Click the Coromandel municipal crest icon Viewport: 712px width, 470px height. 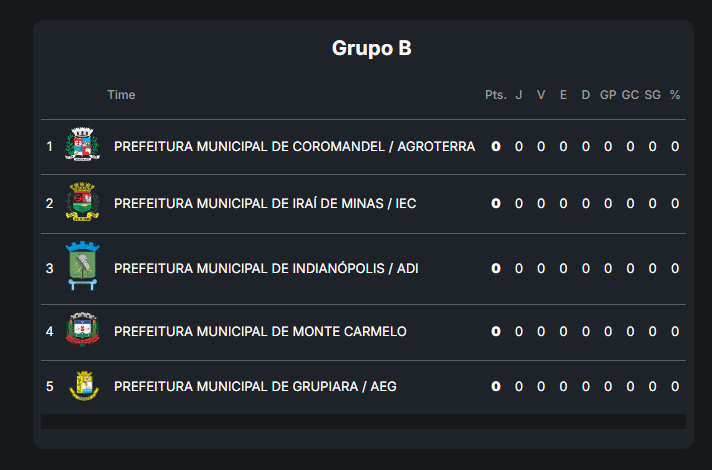click(82, 146)
